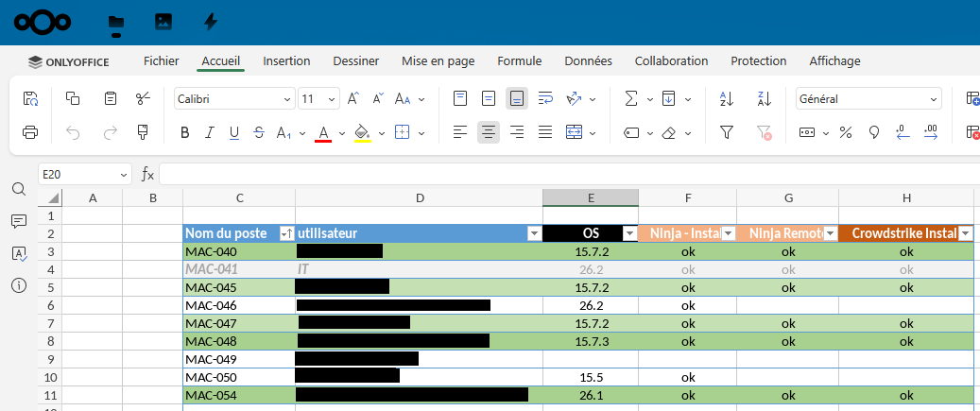
Task: Click the Print icon in the toolbar
Action: [30, 132]
